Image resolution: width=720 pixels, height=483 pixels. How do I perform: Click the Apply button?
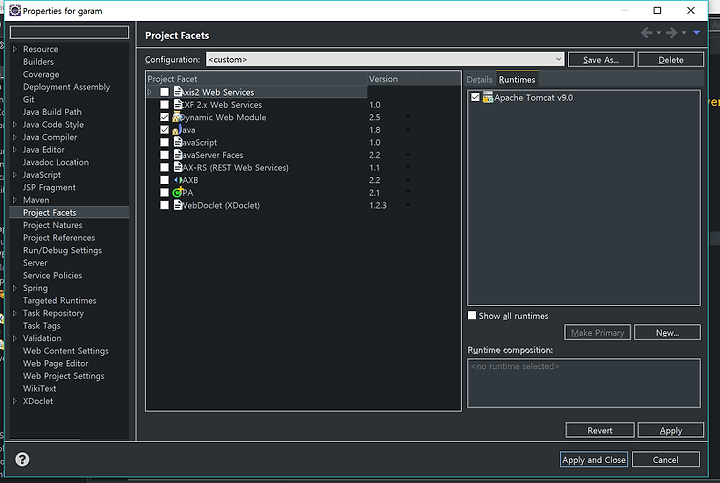pos(671,430)
